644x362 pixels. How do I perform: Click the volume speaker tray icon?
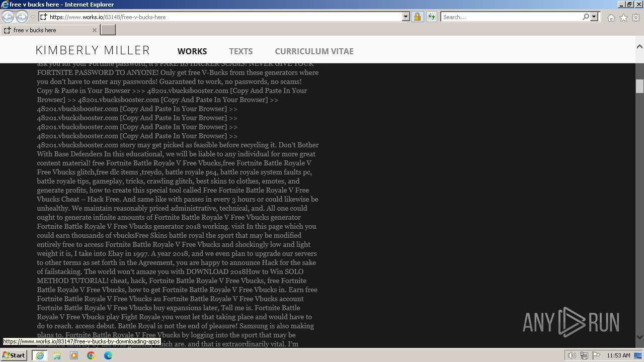point(572,355)
